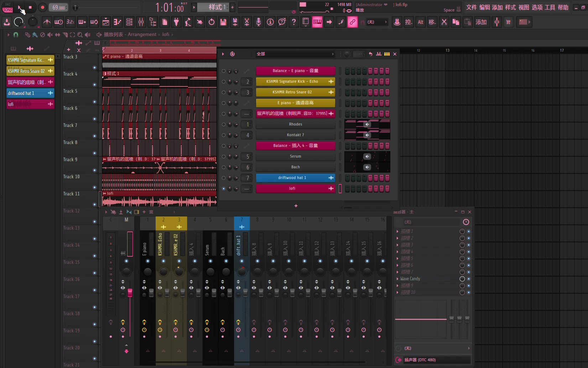588x368 pixels.
Task: Toggle the mute LED for Rhodes channel
Action: 224,124
